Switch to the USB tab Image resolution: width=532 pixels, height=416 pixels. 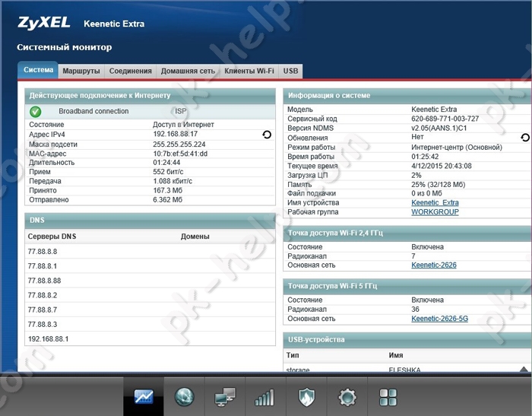[290, 71]
